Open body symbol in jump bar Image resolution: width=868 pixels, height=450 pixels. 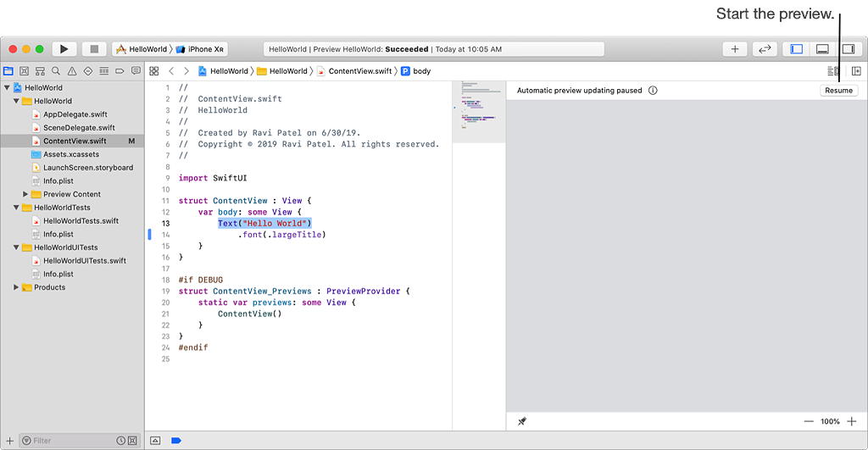[x=415, y=71]
